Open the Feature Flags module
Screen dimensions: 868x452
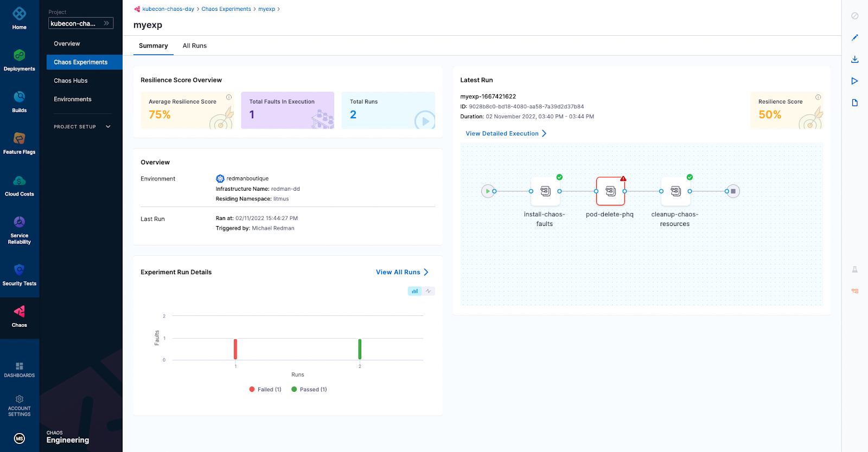pyautogui.click(x=20, y=143)
